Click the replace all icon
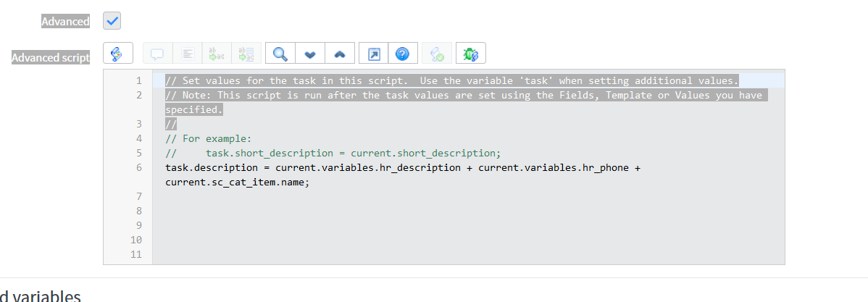 coord(246,54)
